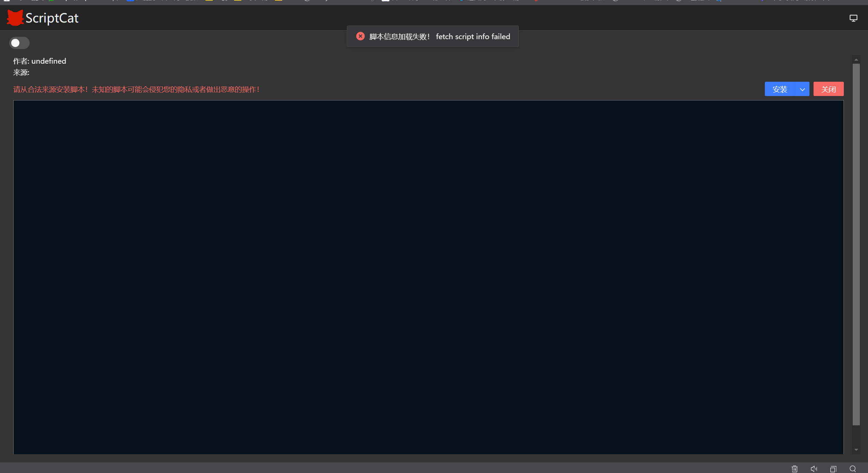
Task: Click the 作者: undefined text
Action: pyautogui.click(x=39, y=61)
